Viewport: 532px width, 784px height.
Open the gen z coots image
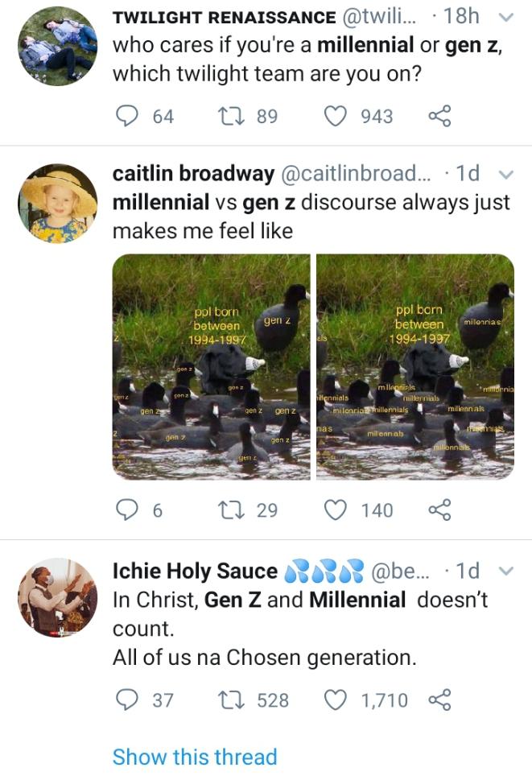[x=211, y=367]
